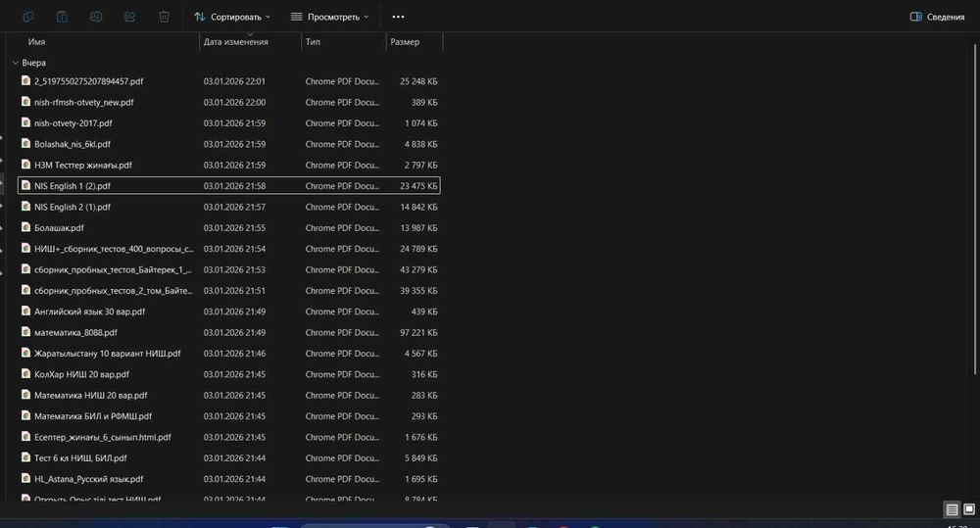The width and height of the screenshot is (980, 528).
Task: Click the PDF icon of 2_5197550275207894457.pdf
Action: click(x=25, y=80)
